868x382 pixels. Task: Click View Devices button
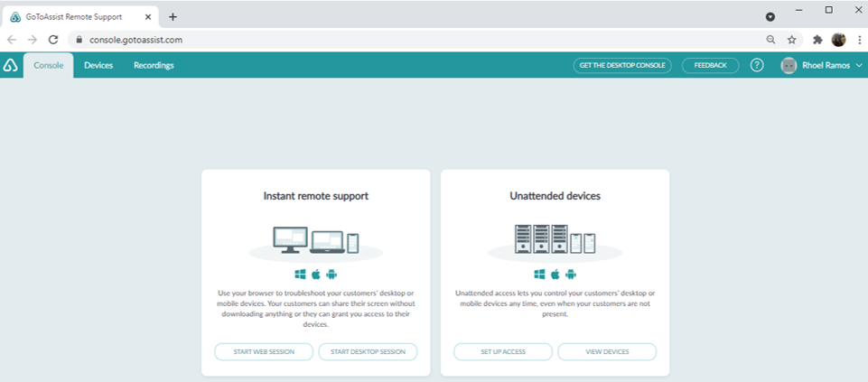(x=607, y=351)
